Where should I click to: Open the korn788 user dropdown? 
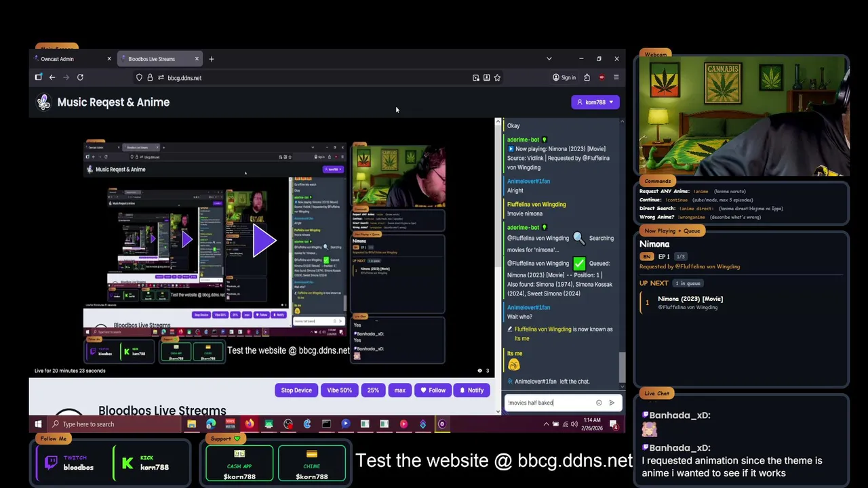coord(595,102)
